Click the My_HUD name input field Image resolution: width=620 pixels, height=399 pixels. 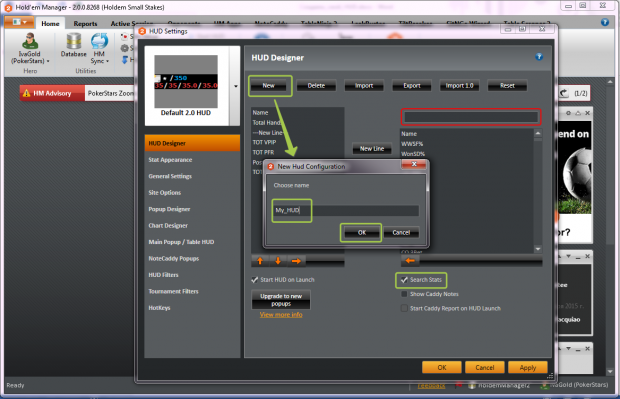346,210
